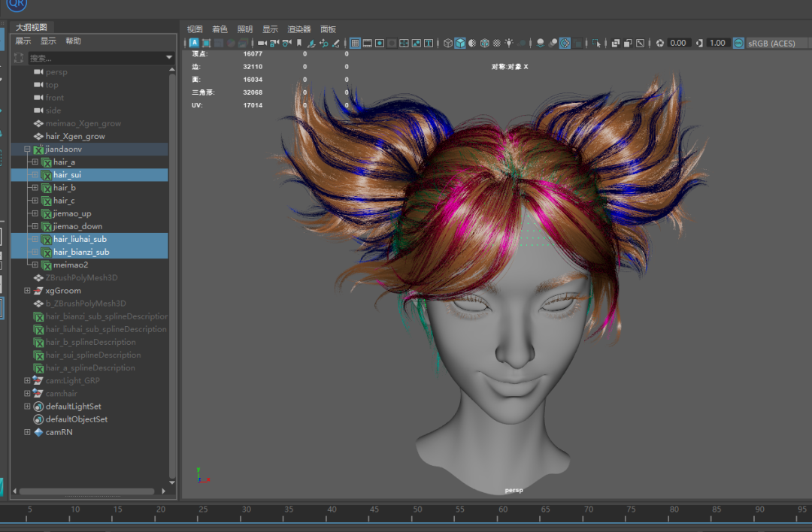This screenshot has height=532, width=812.
Task: Click the gamma value field showing 1.00
Action: tap(717, 44)
